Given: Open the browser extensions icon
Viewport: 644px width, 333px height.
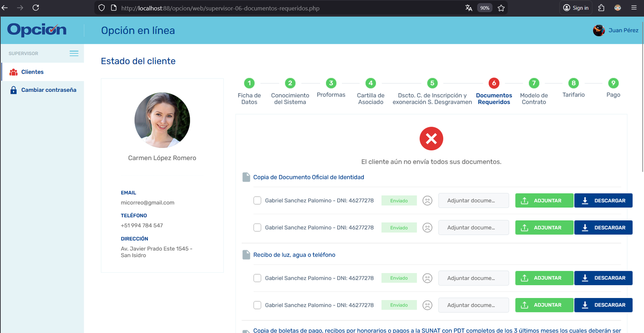Looking at the screenshot, I should point(601,8).
